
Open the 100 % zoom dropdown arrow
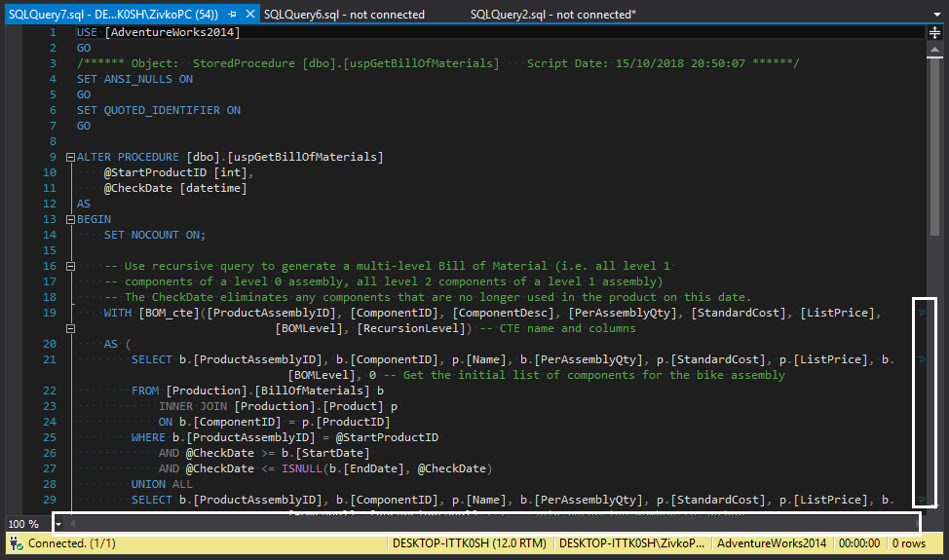[x=58, y=524]
